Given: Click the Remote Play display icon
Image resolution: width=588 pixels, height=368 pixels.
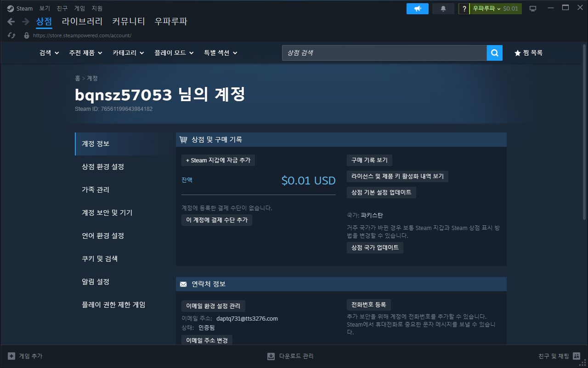Looking at the screenshot, I should (x=532, y=8).
